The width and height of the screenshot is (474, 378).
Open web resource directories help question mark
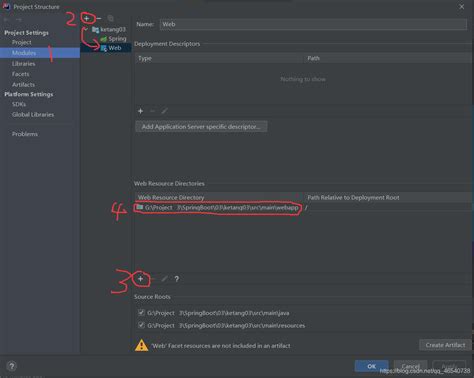point(177,279)
